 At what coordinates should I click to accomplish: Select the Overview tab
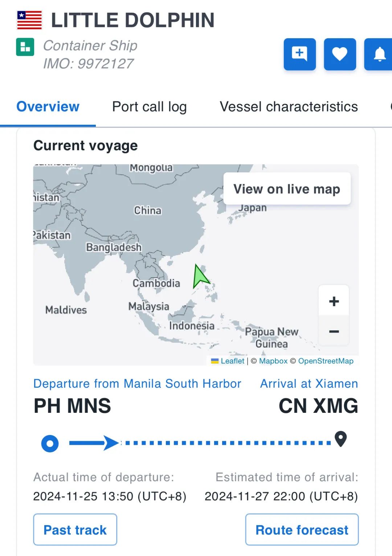coord(48,107)
